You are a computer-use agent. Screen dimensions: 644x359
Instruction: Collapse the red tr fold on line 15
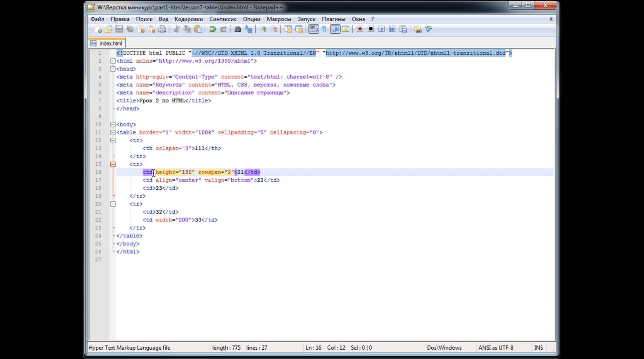(x=113, y=164)
